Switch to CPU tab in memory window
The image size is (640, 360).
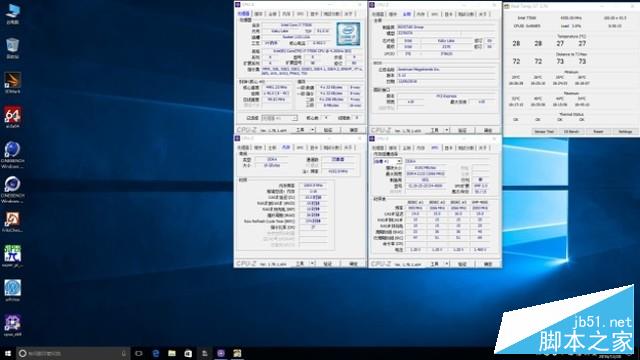point(244,148)
